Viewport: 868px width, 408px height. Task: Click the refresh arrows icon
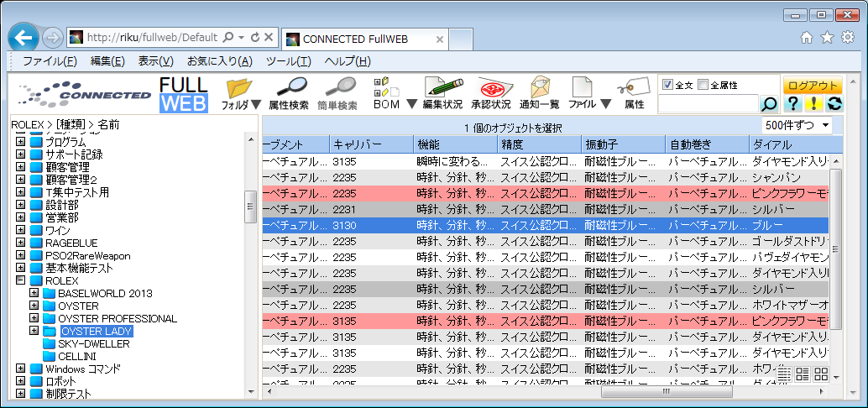coord(834,103)
